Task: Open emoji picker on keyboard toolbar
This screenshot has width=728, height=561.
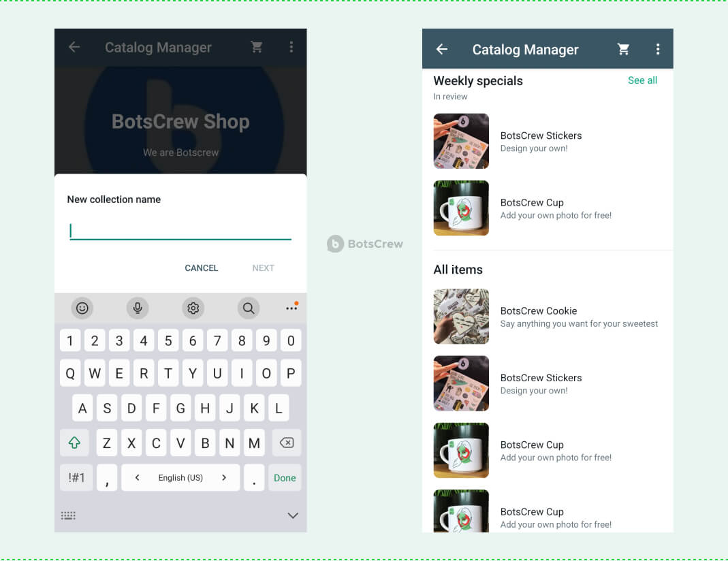Action: [x=82, y=308]
